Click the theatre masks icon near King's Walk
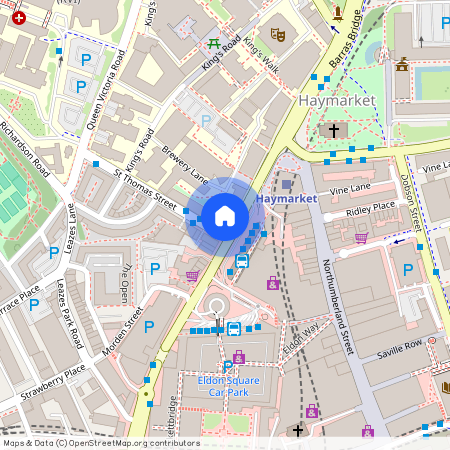Image resolution: width=450 pixels, height=450 pixels. click(x=278, y=34)
